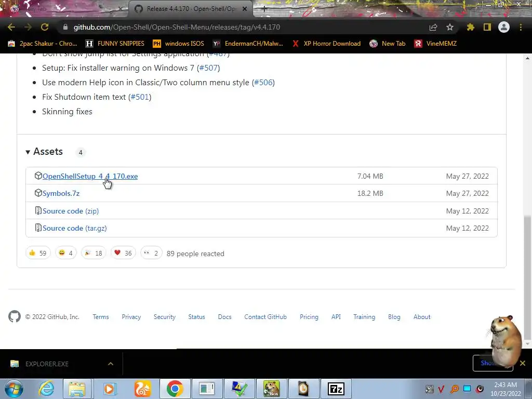Download Source code (tar.gz)
The width and height of the screenshot is (532, 399).
point(75,228)
